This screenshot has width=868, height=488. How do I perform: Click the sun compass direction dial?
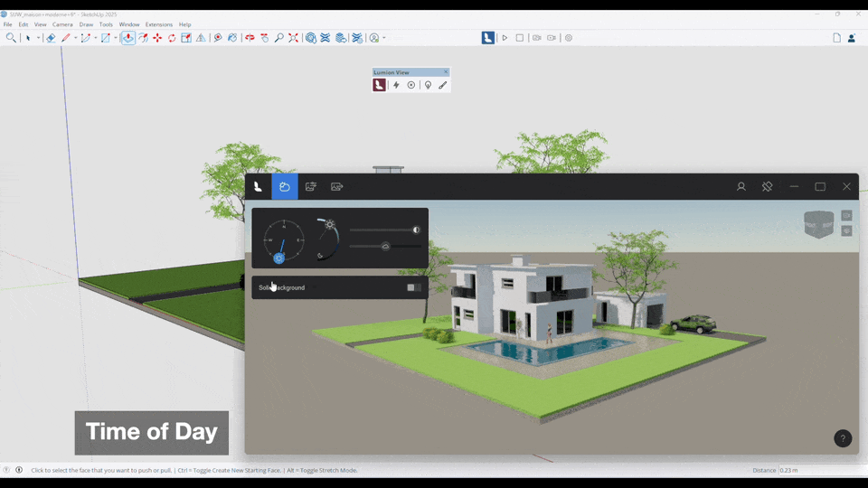tap(283, 240)
